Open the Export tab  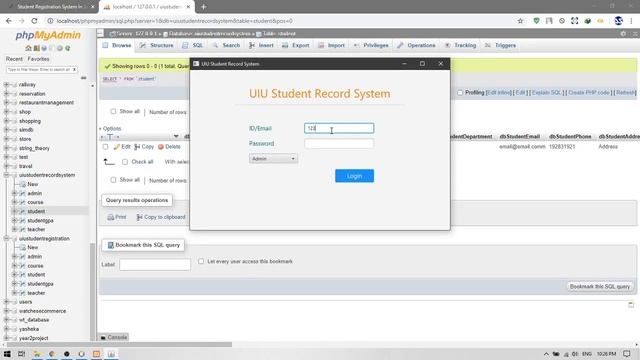(296, 45)
